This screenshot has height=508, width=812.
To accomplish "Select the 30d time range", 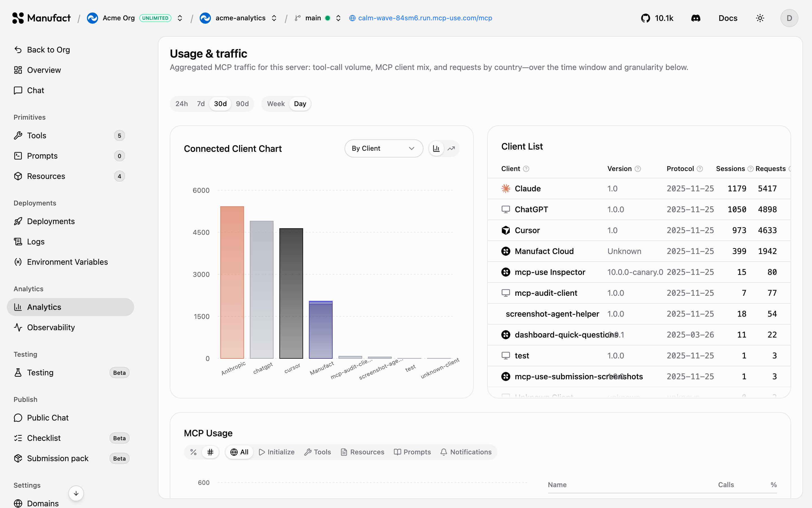I will pos(220,104).
